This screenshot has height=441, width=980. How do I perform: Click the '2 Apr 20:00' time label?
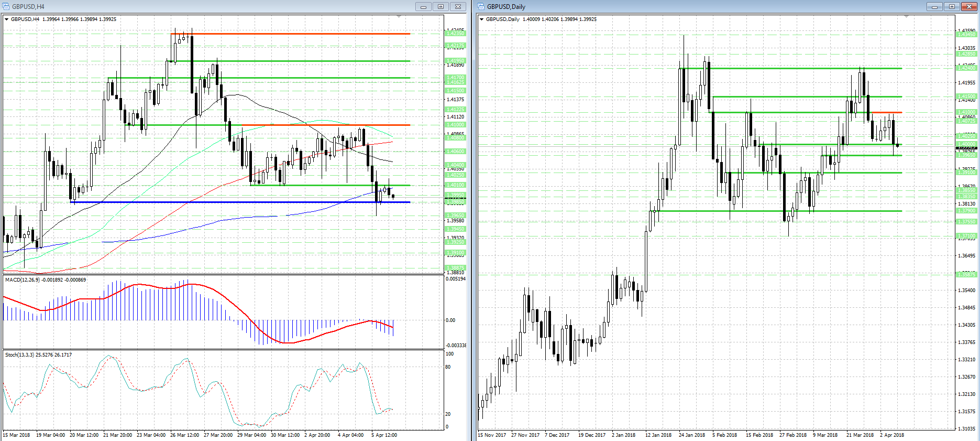point(317,435)
